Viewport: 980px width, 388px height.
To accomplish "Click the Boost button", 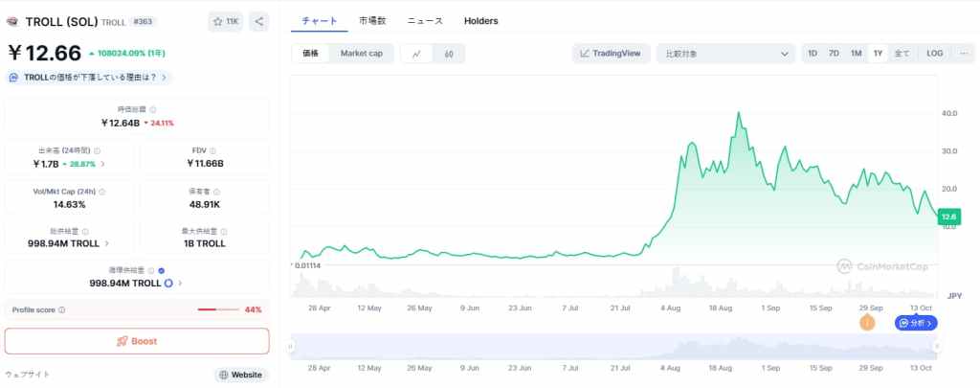I will coord(137,341).
